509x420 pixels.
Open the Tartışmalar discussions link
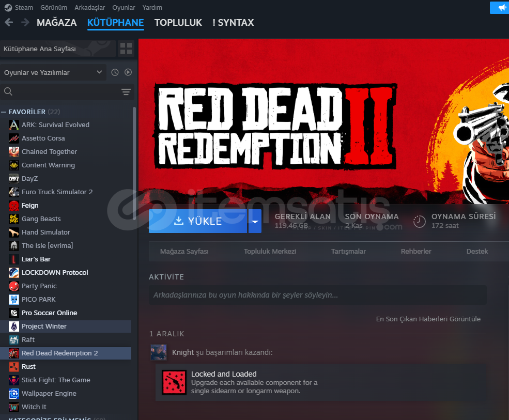[x=348, y=252]
